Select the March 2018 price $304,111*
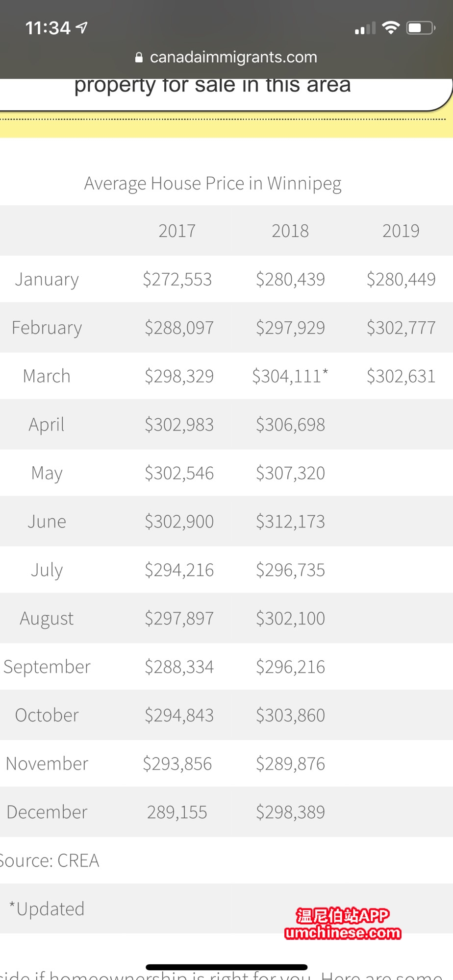This screenshot has height=980, width=453. [x=290, y=376]
